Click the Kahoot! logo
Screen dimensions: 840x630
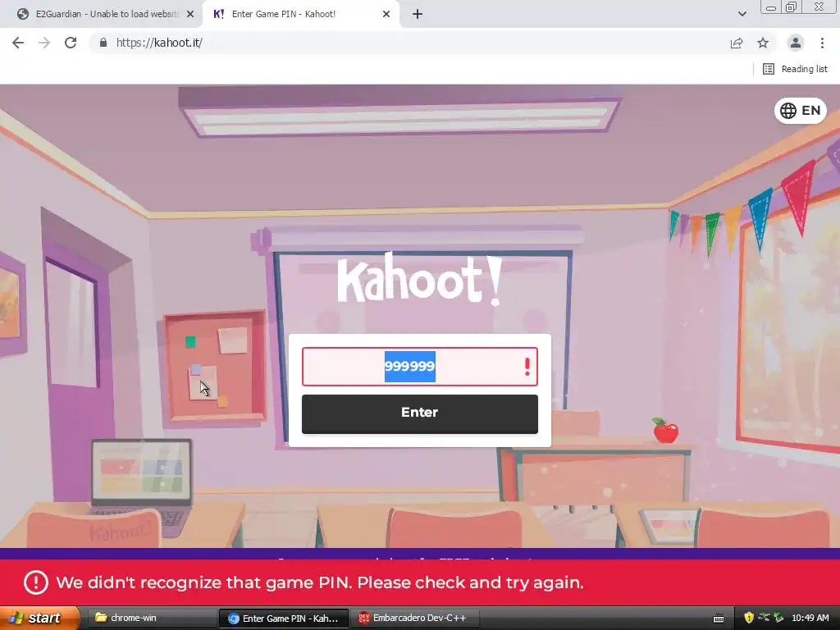[x=419, y=280]
